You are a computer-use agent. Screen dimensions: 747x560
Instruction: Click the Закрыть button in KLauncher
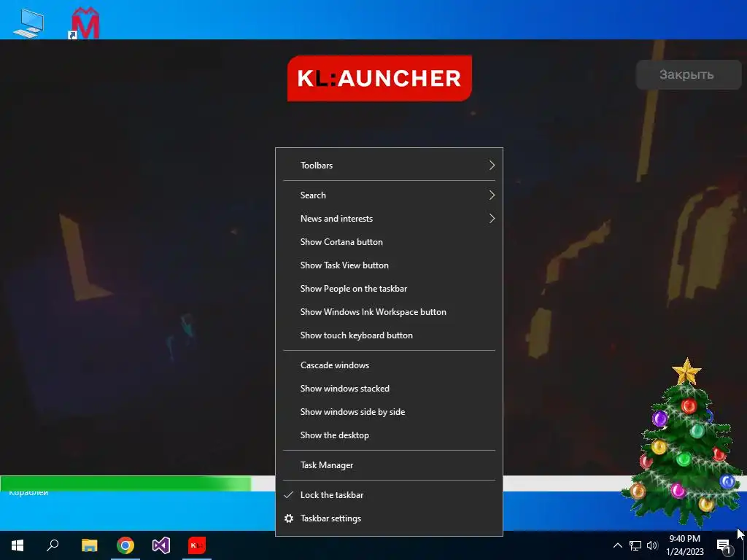pos(689,75)
